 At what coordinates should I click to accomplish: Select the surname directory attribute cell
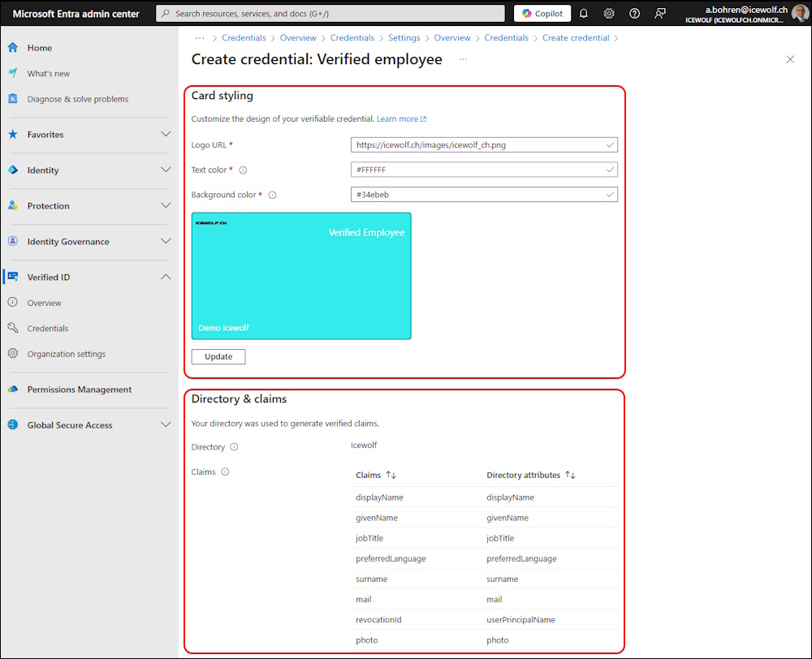[x=503, y=579]
